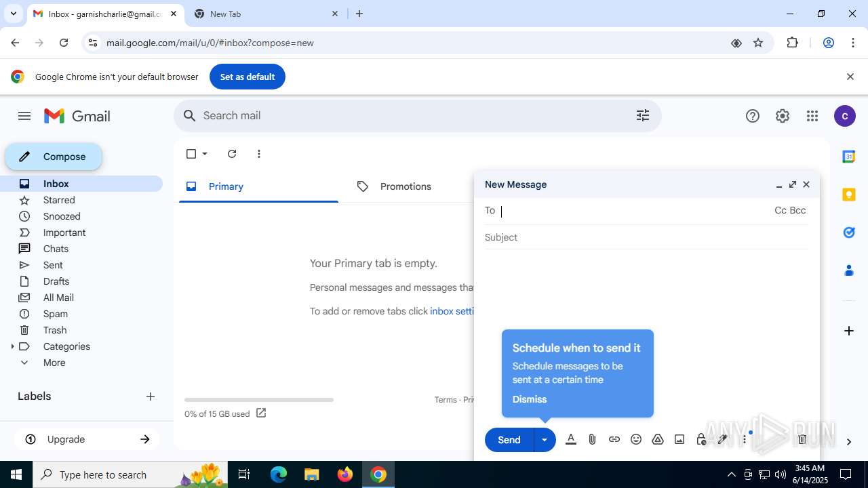The height and width of the screenshot is (488, 868).
Task: Show hidden icons in system tray
Action: click(x=731, y=474)
